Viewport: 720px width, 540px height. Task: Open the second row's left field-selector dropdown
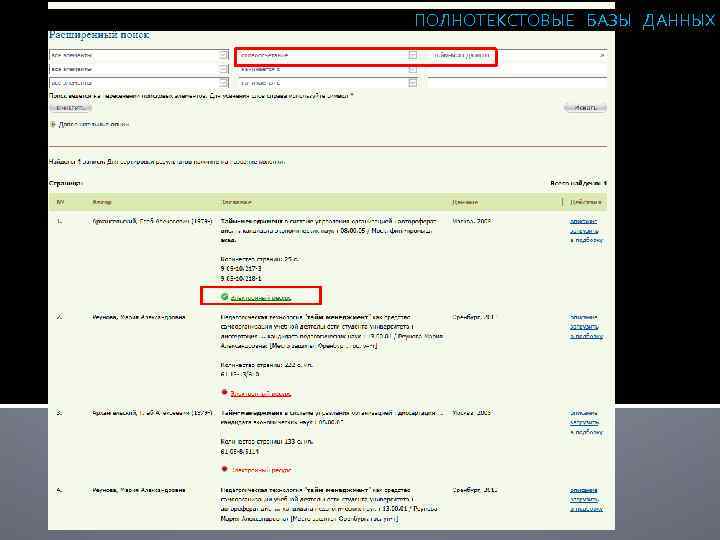click(x=138, y=69)
